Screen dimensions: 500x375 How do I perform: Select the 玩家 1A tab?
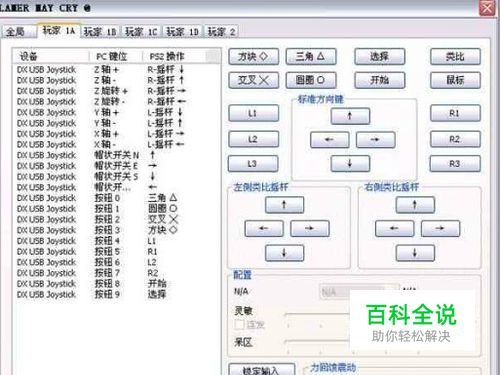(x=59, y=31)
